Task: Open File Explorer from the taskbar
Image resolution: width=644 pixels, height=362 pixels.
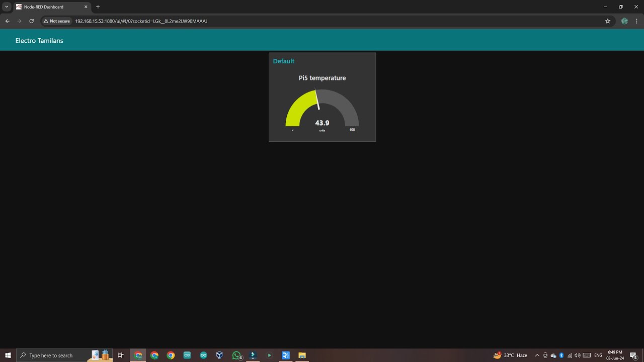Action: (x=302, y=355)
